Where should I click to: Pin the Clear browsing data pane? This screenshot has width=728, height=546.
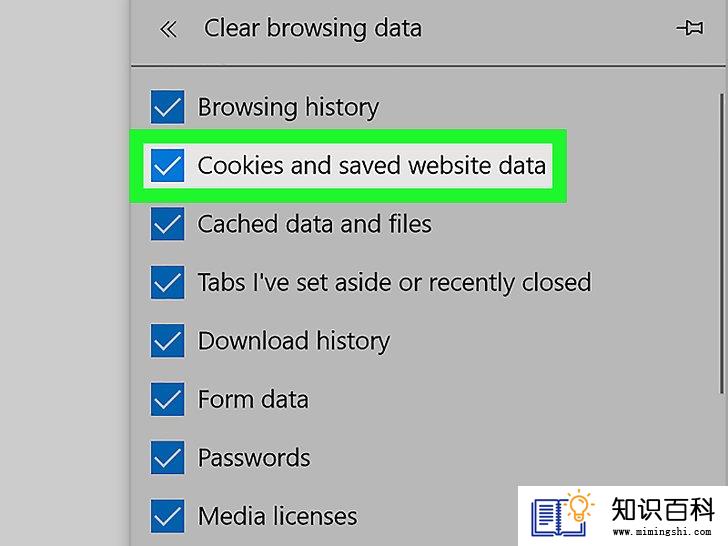coord(690,28)
